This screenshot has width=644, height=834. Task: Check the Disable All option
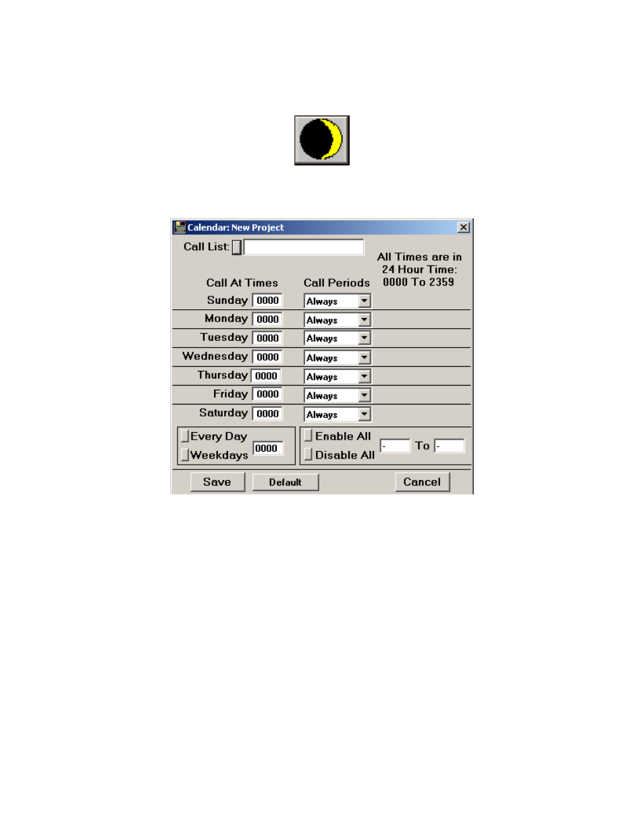(308, 455)
